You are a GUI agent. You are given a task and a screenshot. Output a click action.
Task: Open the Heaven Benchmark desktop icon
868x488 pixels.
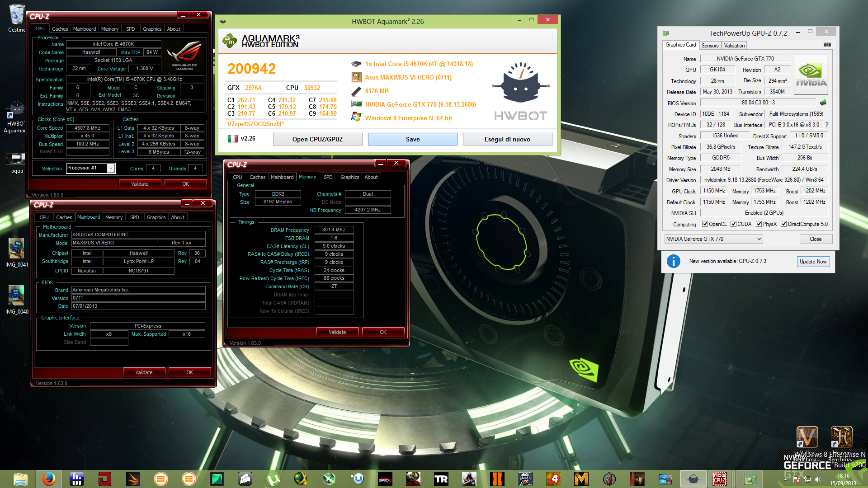coord(841,444)
